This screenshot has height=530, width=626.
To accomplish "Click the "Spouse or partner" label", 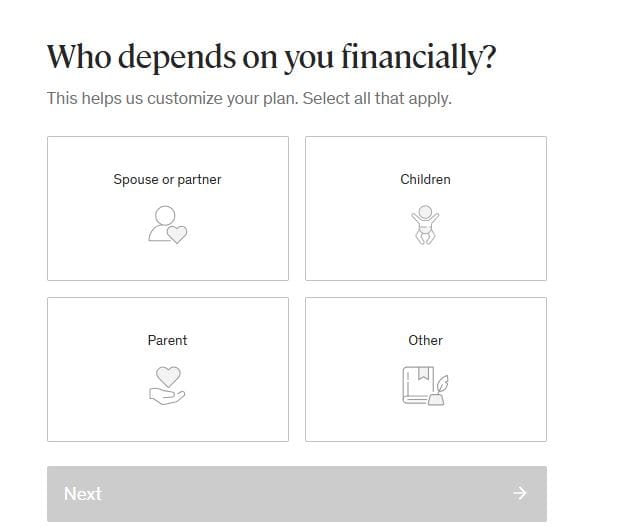I will [x=167, y=180].
